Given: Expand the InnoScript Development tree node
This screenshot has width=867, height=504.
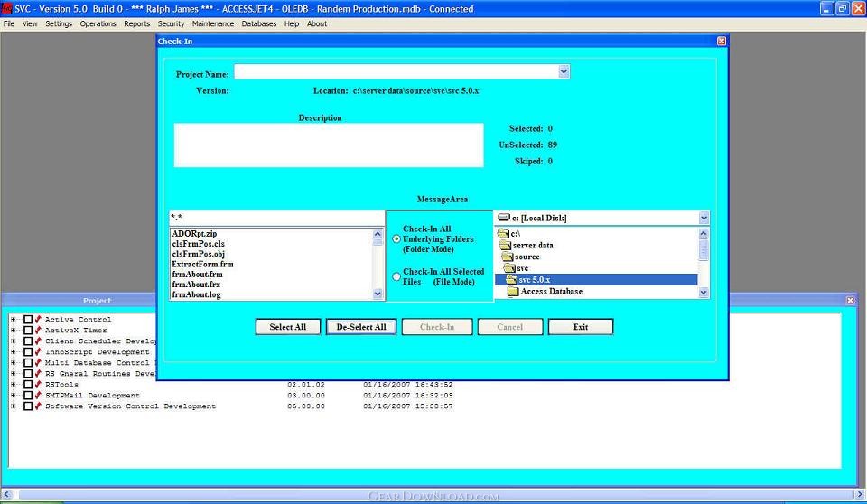Looking at the screenshot, I should [14, 352].
